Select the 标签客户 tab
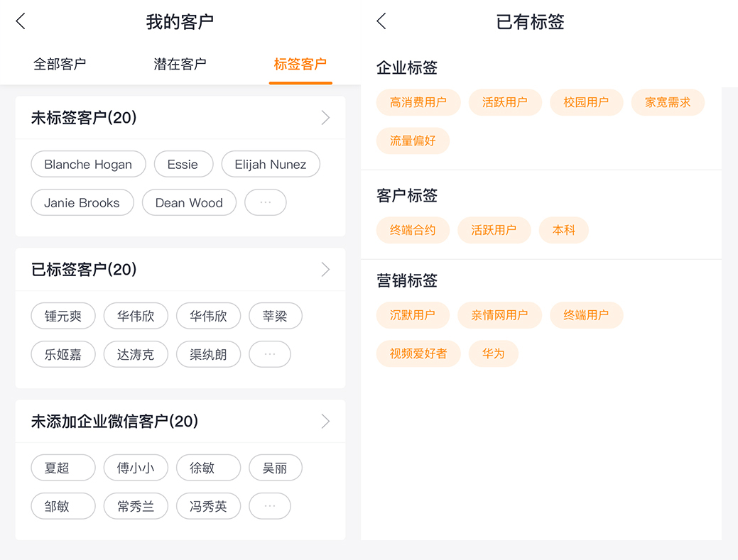738x560 pixels. [x=300, y=63]
